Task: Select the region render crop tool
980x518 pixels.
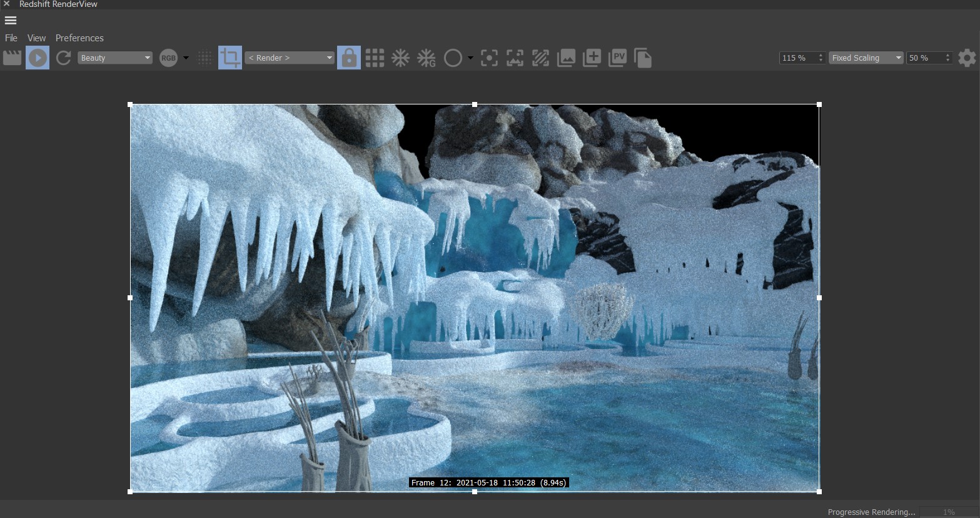Action: coord(230,58)
